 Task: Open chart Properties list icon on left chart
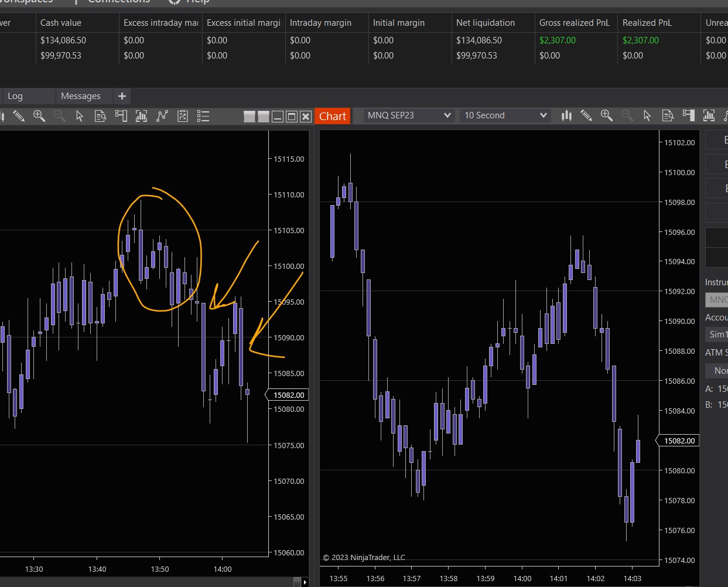tap(203, 116)
